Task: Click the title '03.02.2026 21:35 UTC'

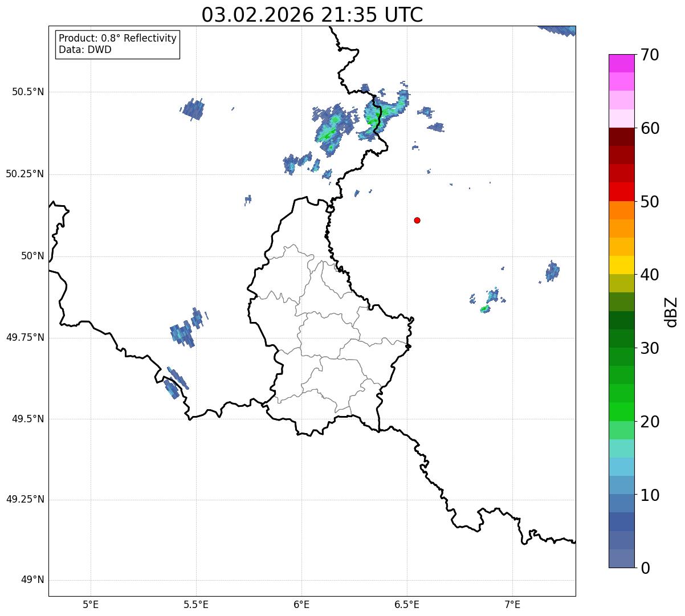Action: tap(312, 15)
